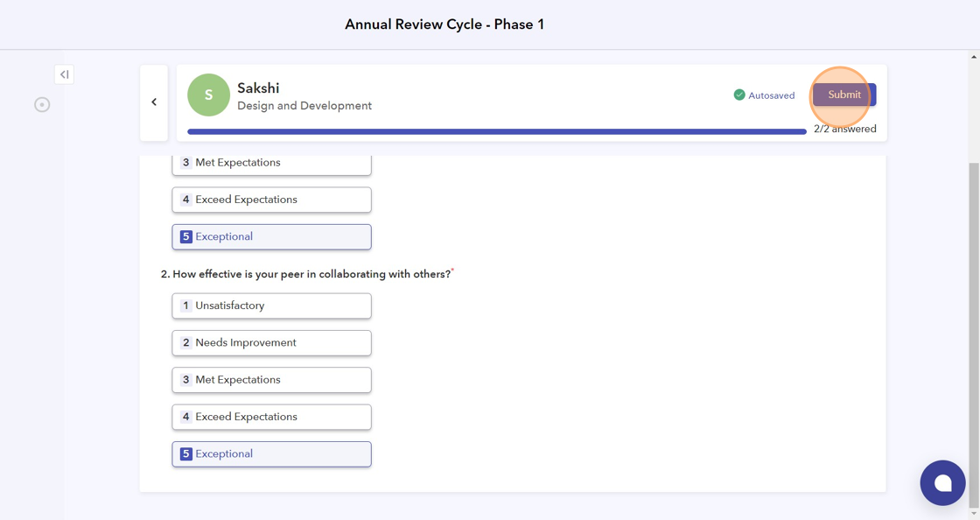Select Exceptional for collaboration question
The image size is (980, 520).
tap(271, 453)
